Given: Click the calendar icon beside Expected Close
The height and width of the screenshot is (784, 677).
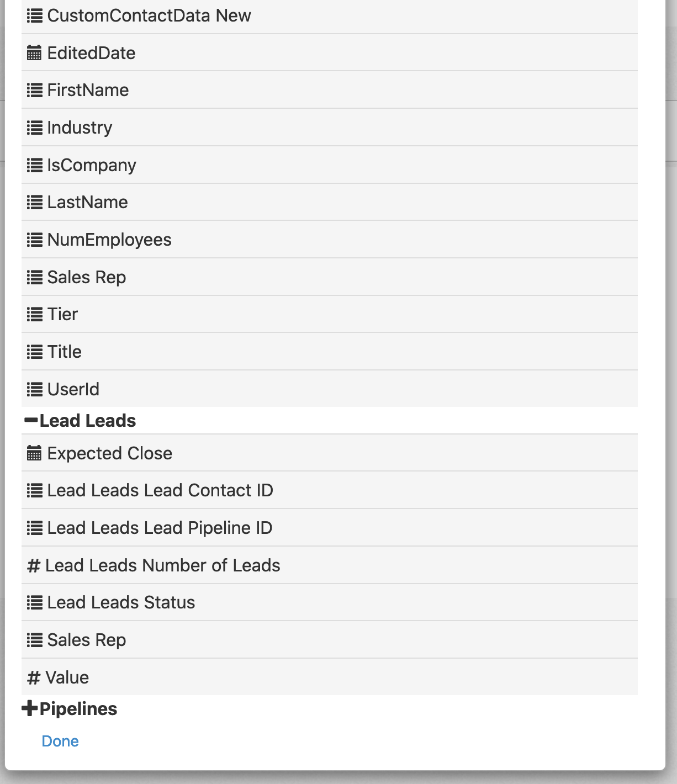Looking at the screenshot, I should click(34, 453).
